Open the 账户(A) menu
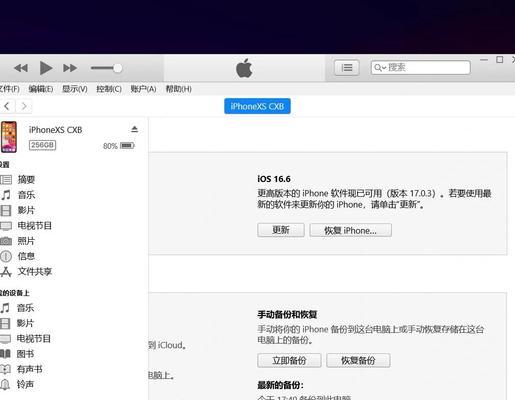Screen dimensions: 515x400 click(x=143, y=89)
